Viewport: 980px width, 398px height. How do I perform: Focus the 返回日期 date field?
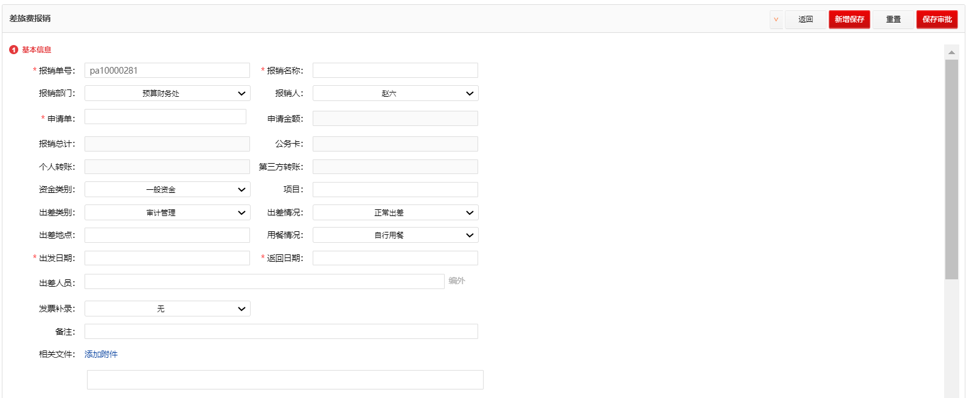395,258
